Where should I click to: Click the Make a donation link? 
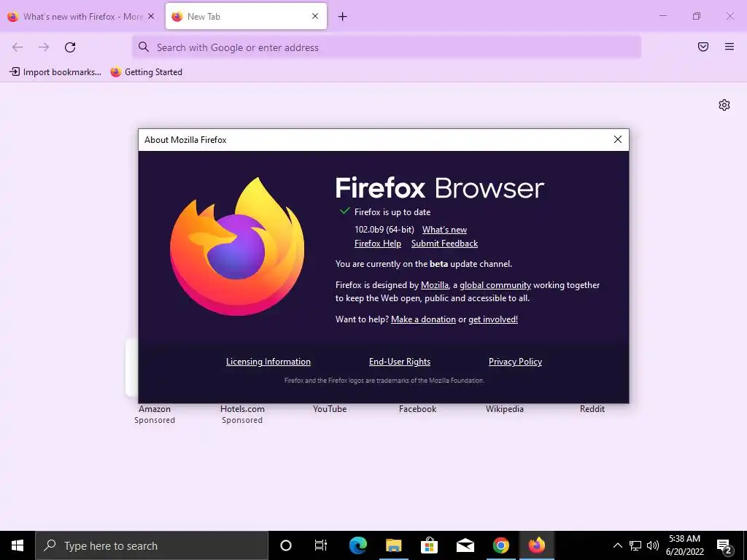tap(424, 319)
